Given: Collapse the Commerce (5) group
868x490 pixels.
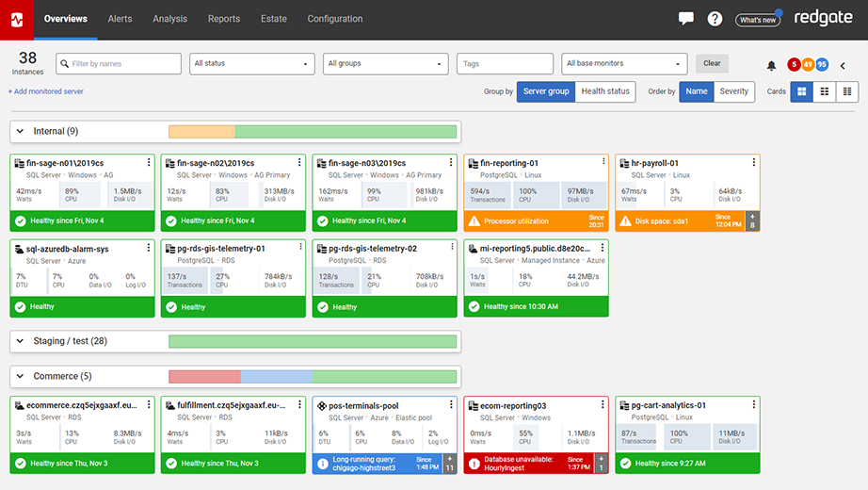Looking at the screenshot, I should click(x=20, y=376).
